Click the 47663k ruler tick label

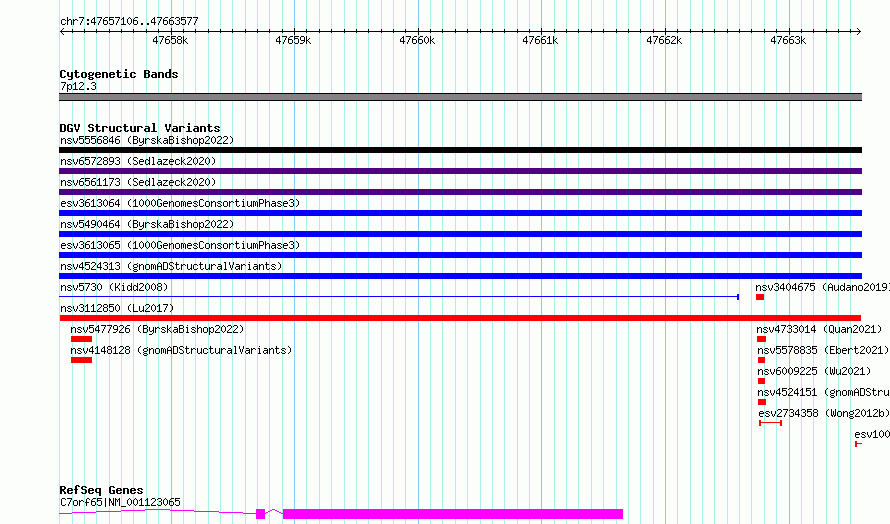coord(788,40)
